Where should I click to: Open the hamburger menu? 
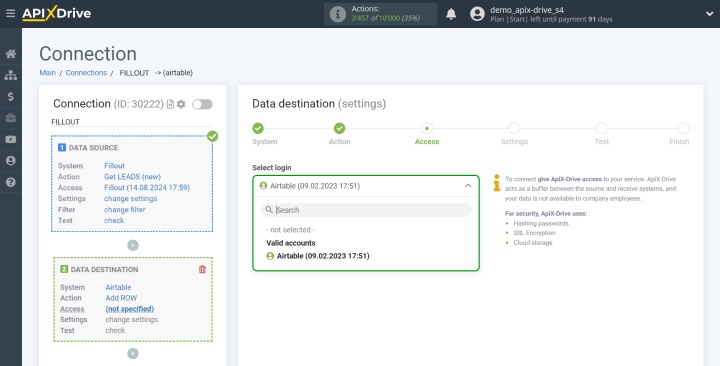(11, 13)
